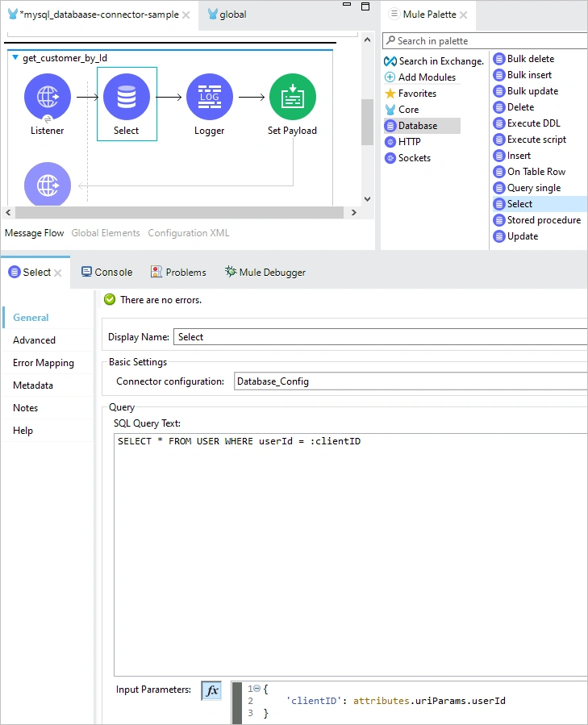588x725 pixels.
Task: Close the Mule Palette tab
Action: [x=464, y=15]
